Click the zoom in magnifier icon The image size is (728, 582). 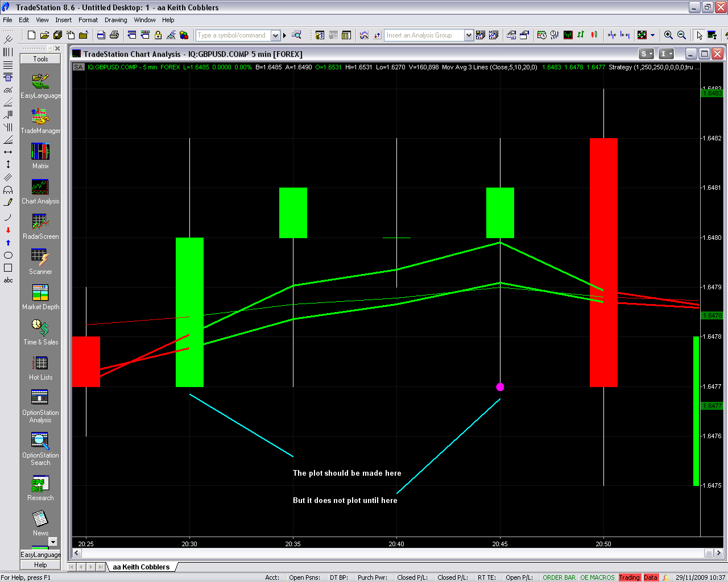(x=668, y=35)
